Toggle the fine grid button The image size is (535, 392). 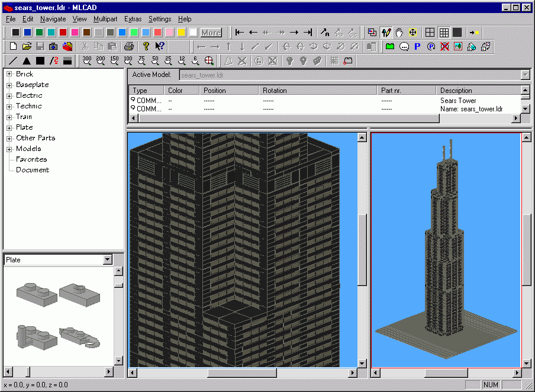click(457, 33)
